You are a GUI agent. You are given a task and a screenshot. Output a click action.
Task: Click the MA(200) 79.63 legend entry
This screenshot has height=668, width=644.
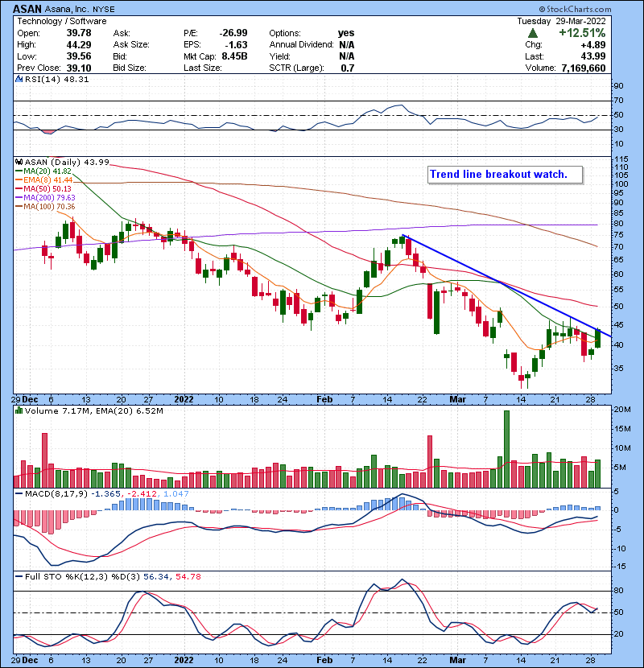pos(45,198)
